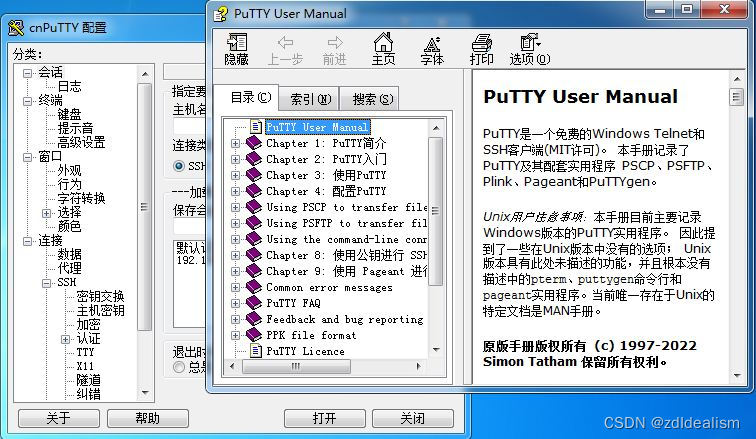Screen dimensions: 756x439
Task: Click the 关于 (About) button in cnPuTTY
Action: (x=59, y=418)
